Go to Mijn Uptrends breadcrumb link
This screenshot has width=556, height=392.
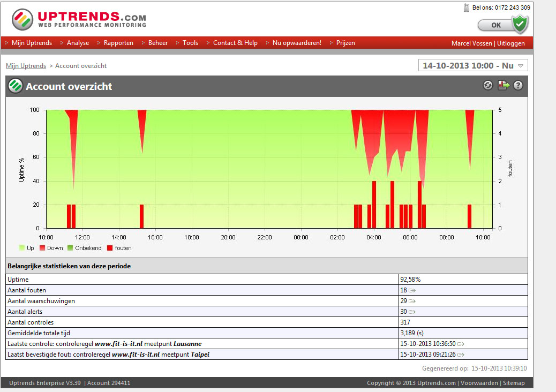(26, 66)
